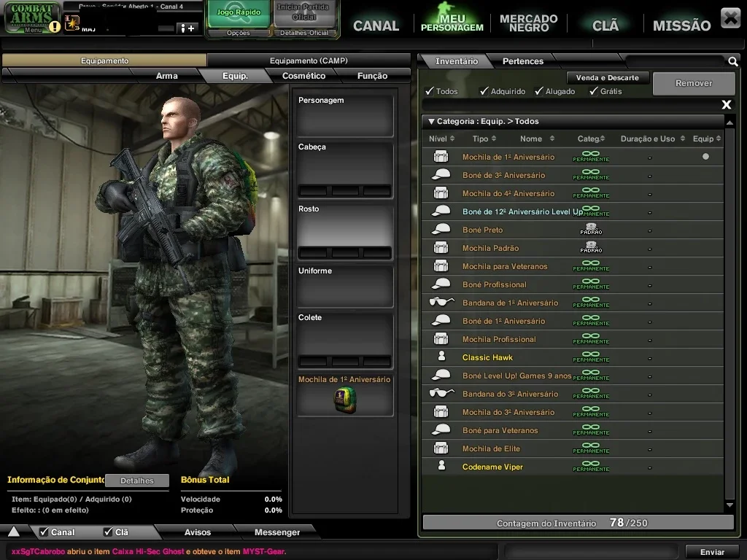Click sunglasses icon of Bandana de 1º Aniversário
This screenshot has height=560, width=747.
[x=441, y=303]
